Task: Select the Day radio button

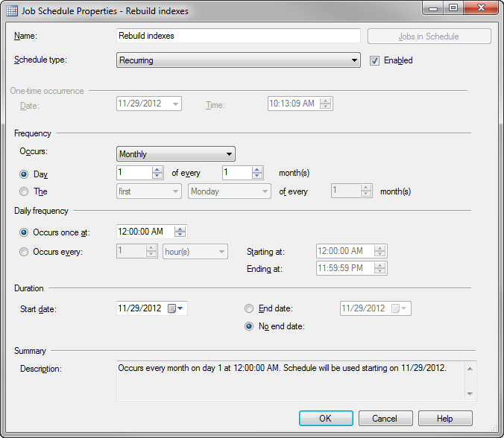Action: (24, 174)
